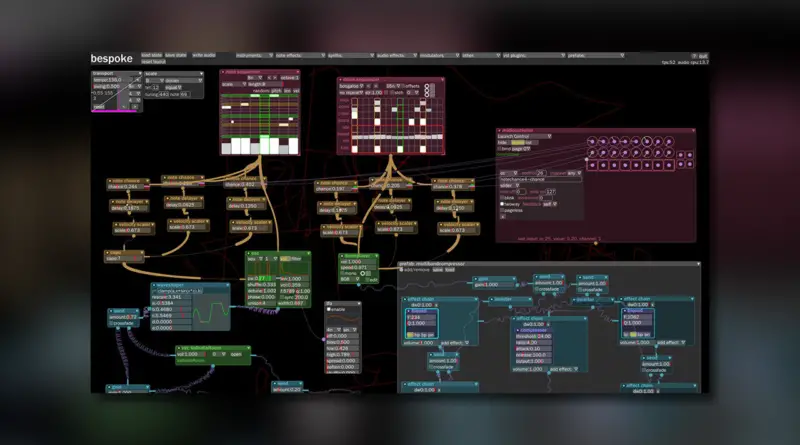800x445 pixels.
Task: Click the first pad in midicontroller bottom row
Action: click(x=591, y=164)
